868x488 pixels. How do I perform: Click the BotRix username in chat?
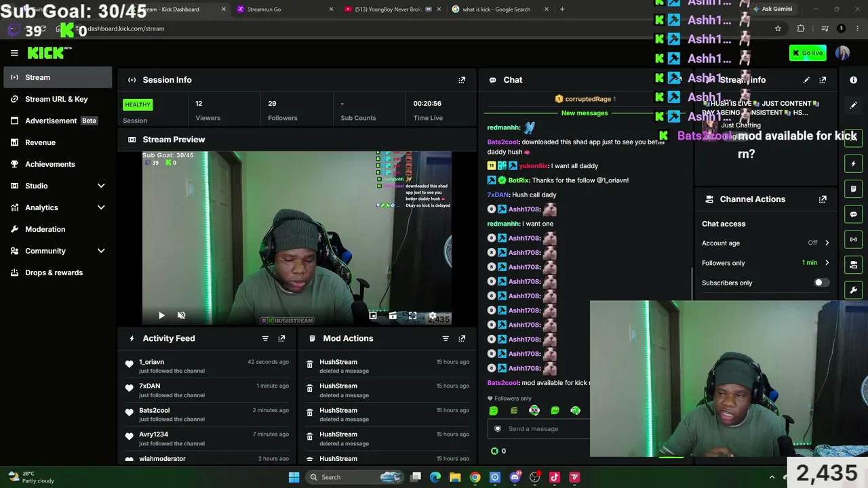pyautogui.click(x=518, y=180)
